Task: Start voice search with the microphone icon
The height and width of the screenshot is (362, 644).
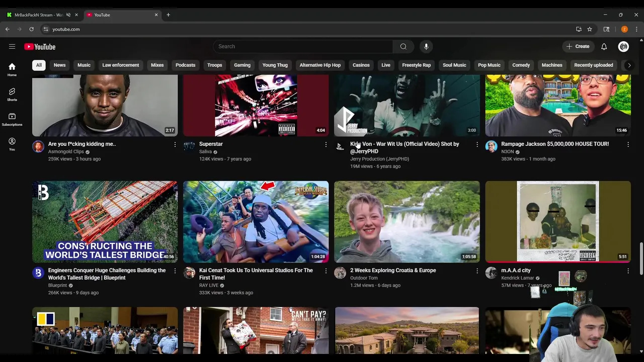Action: click(x=426, y=46)
